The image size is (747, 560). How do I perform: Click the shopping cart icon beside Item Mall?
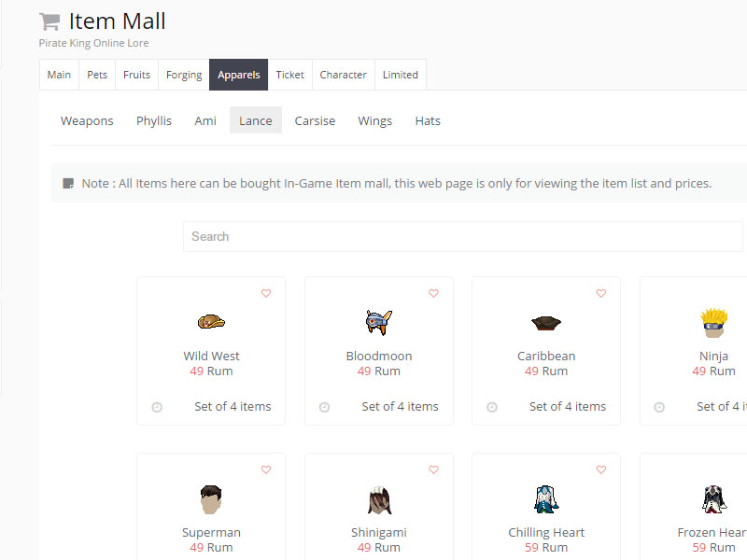49,21
